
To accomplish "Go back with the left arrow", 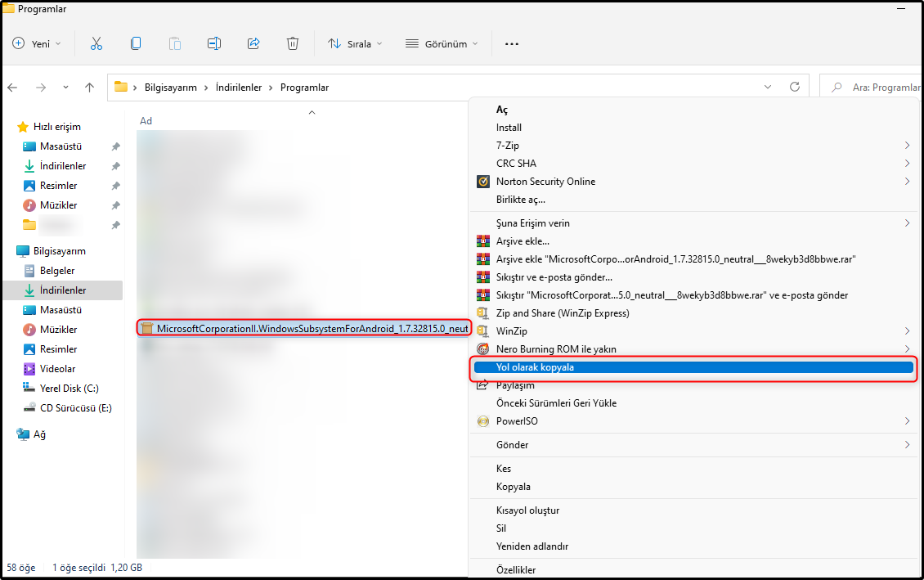I will tap(12, 88).
